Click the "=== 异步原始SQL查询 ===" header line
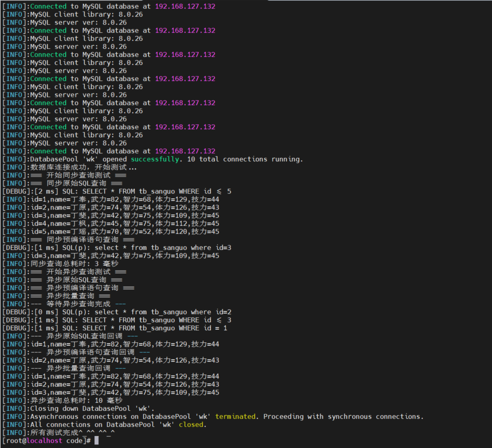 point(62,280)
